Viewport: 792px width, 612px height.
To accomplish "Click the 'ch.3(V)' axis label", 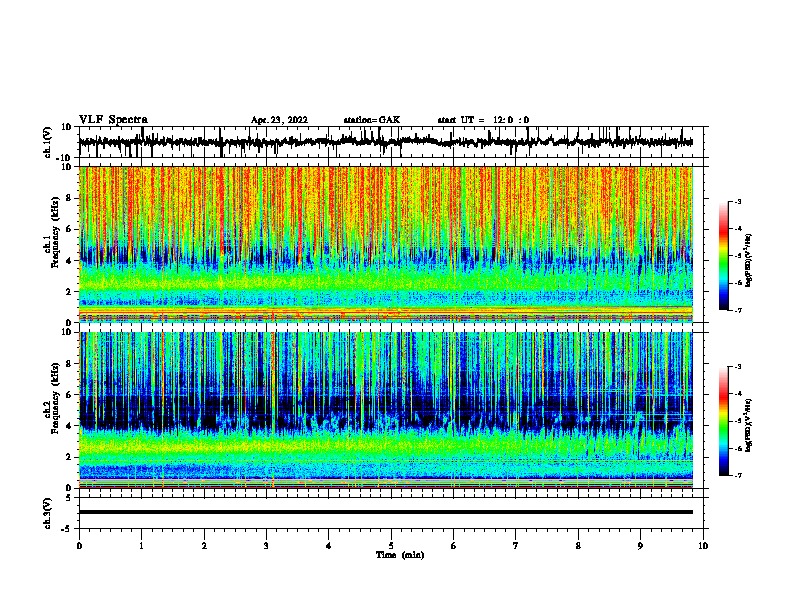I will (48, 513).
